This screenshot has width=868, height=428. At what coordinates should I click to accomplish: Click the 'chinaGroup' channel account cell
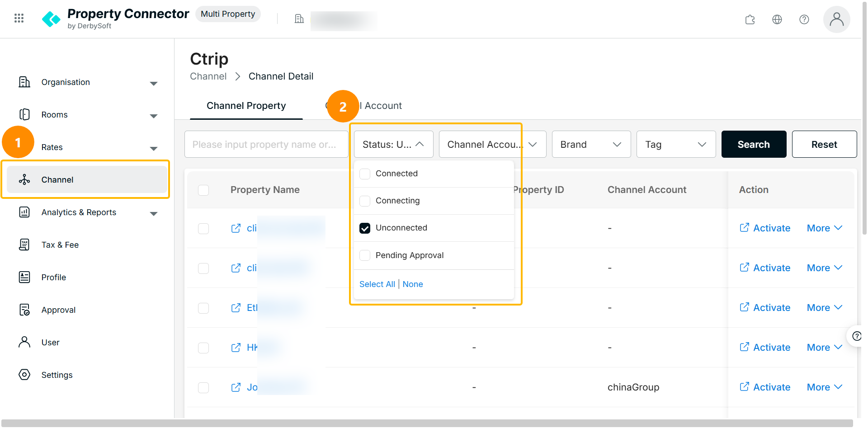pyautogui.click(x=633, y=387)
